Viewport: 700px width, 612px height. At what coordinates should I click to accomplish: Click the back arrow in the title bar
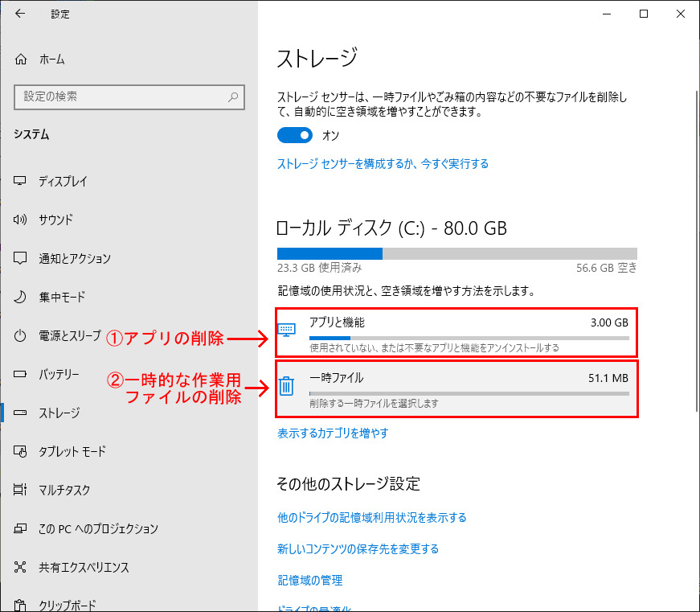click(x=20, y=14)
